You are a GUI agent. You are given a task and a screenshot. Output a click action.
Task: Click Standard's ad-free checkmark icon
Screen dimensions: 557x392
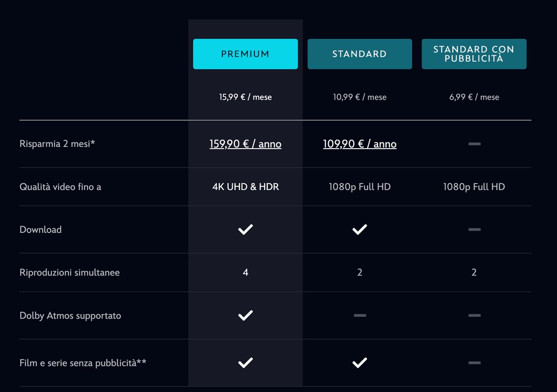click(x=359, y=363)
